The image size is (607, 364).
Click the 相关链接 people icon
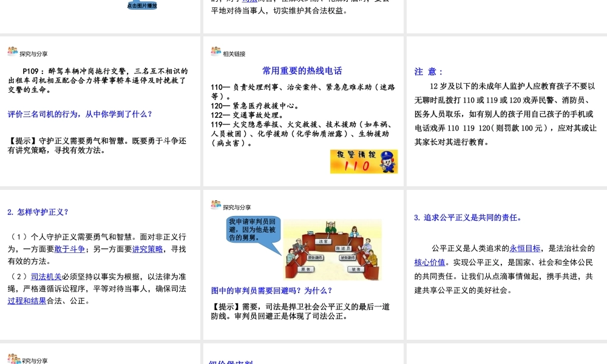tap(216, 52)
